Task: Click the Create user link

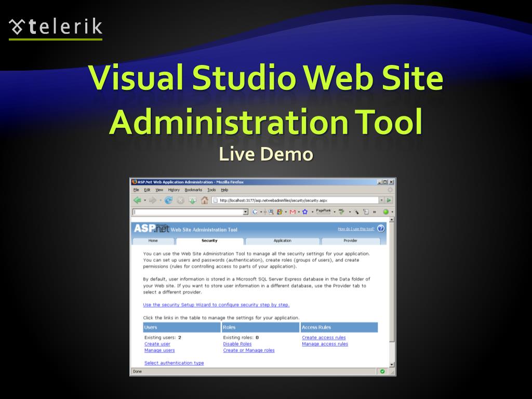Action: [157, 344]
